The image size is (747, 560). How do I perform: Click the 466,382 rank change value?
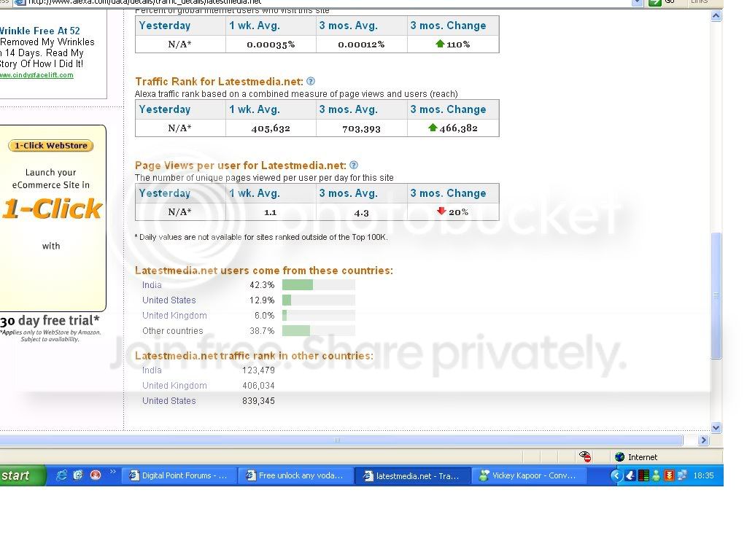pos(458,128)
